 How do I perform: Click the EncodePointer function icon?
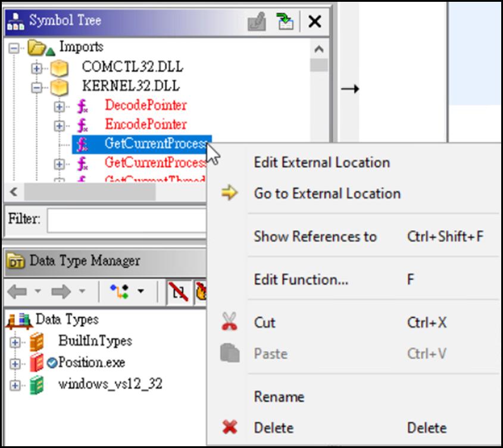[x=82, y=125]
